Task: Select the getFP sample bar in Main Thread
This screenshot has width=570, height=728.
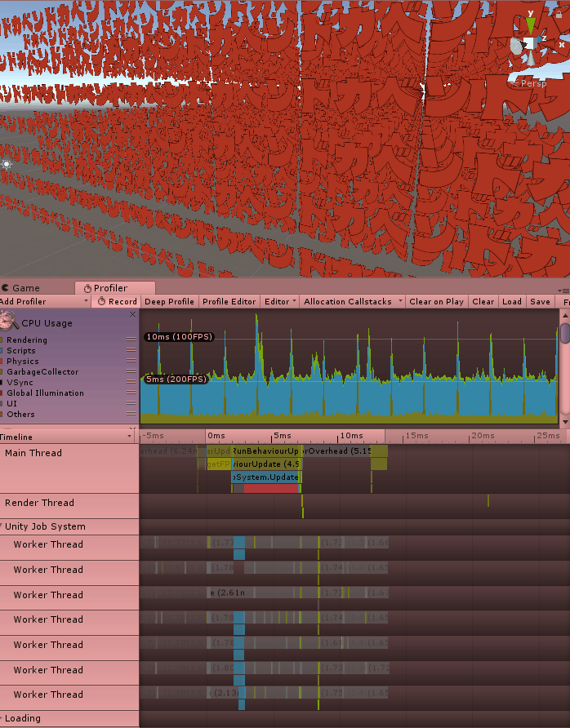Action: (x=219, y=464)
